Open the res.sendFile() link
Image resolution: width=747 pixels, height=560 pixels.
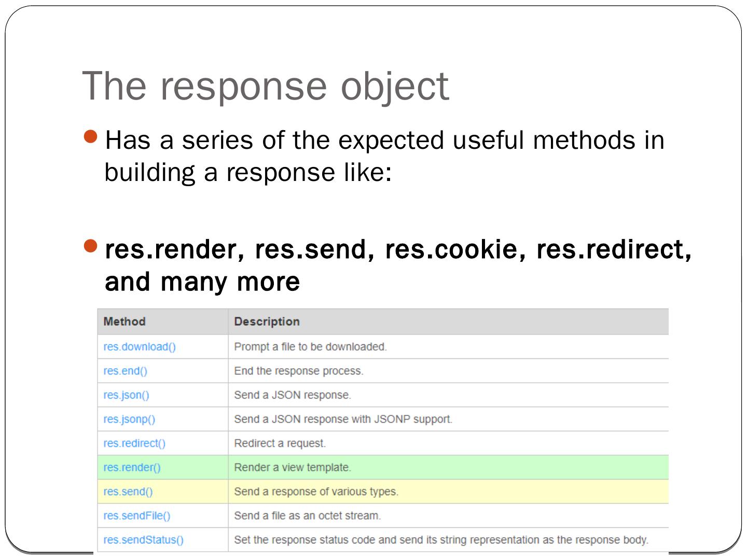[x=136, y=516]
